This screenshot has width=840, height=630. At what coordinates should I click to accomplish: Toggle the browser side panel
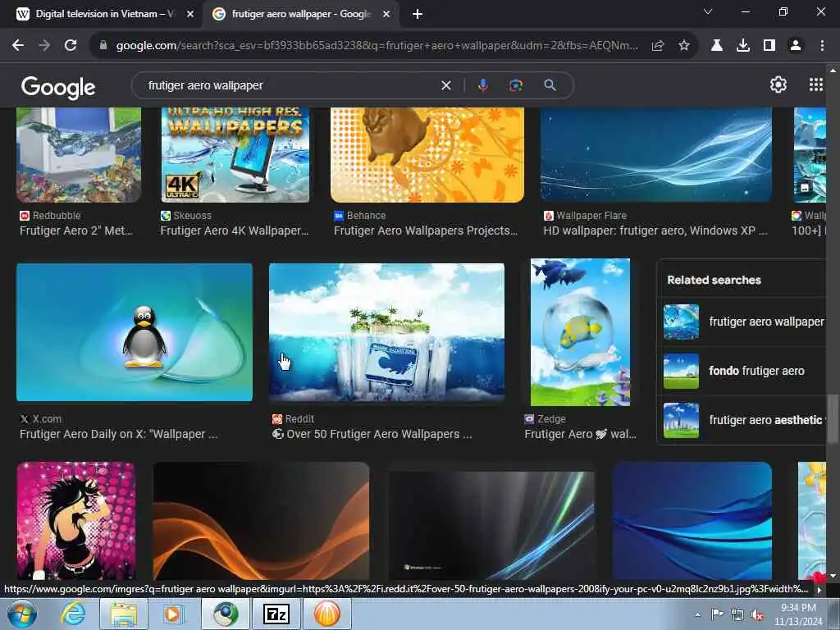[769, 46]
